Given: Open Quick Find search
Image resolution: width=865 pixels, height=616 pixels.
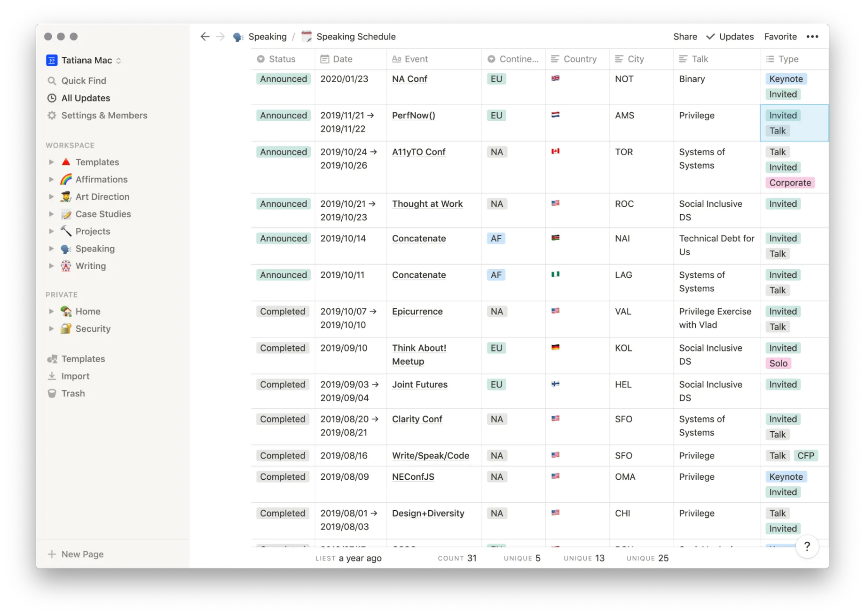Looking at the screenshot, I should [83, 81].
